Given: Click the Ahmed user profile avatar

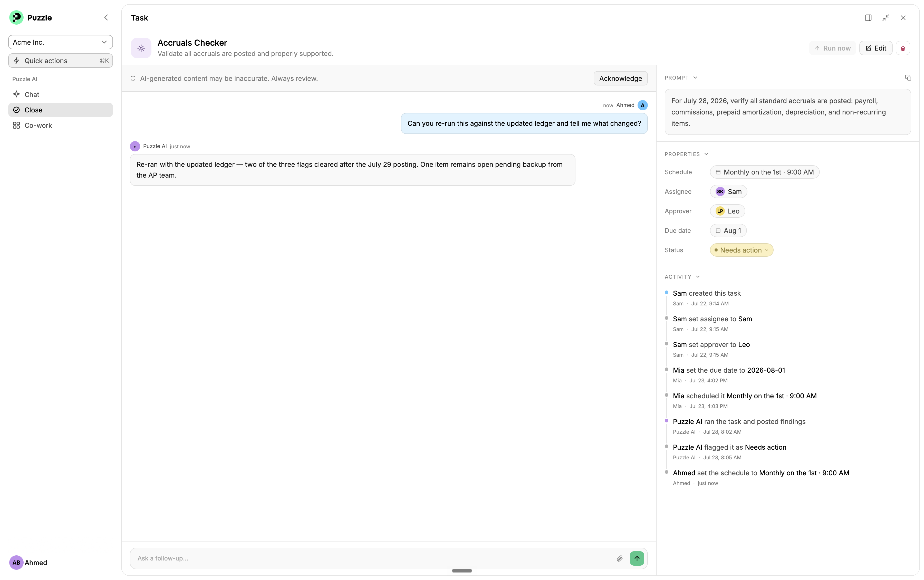Looking at the screenshot, I should click(x=16, y=562).
